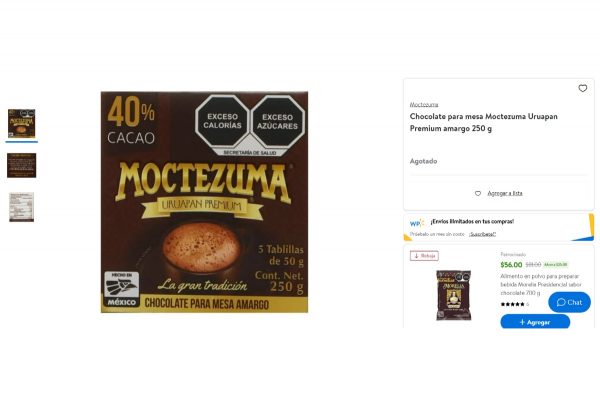Add Morelia product with Agregar button
600x398 pixels.
pos(535,322)
